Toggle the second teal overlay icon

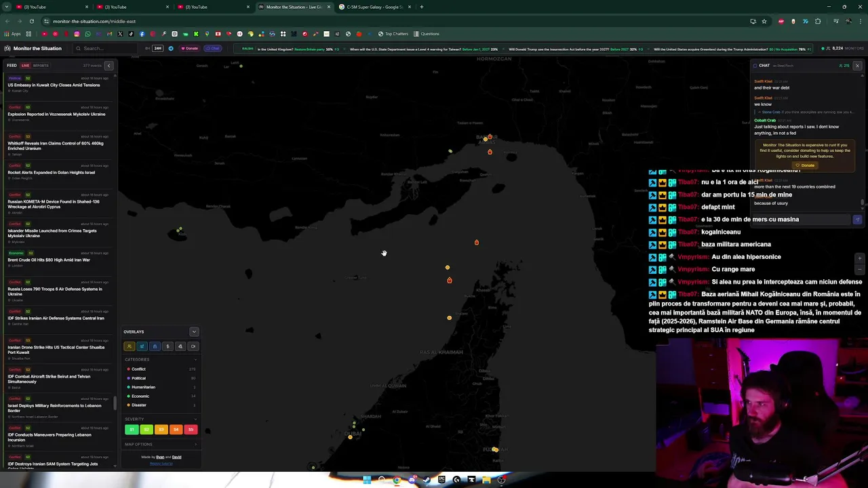[x=142, y=346]
